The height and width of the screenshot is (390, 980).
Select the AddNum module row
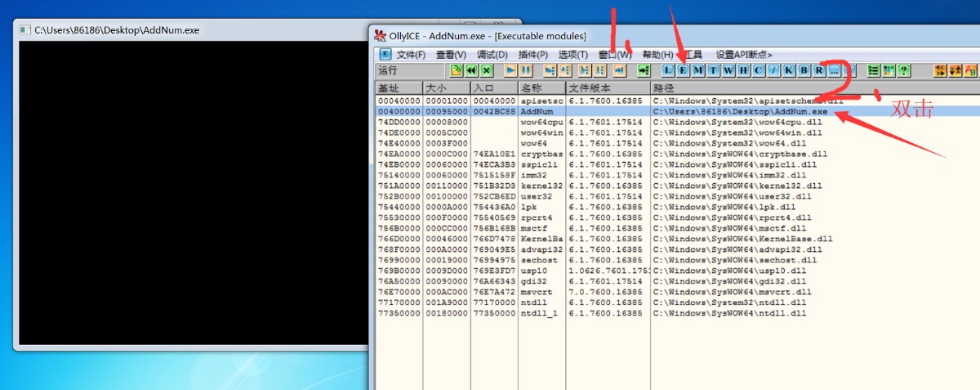point(677,111)
